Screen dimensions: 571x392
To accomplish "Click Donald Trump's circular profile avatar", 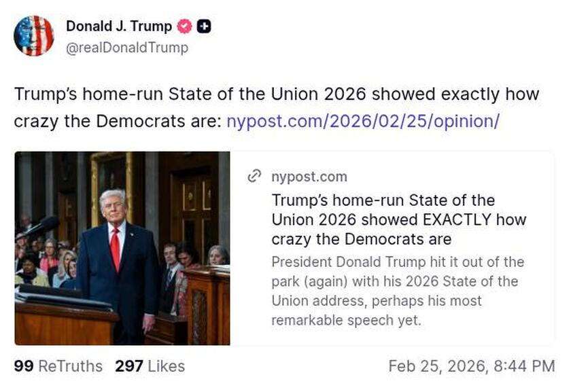I will pos(35,35).
